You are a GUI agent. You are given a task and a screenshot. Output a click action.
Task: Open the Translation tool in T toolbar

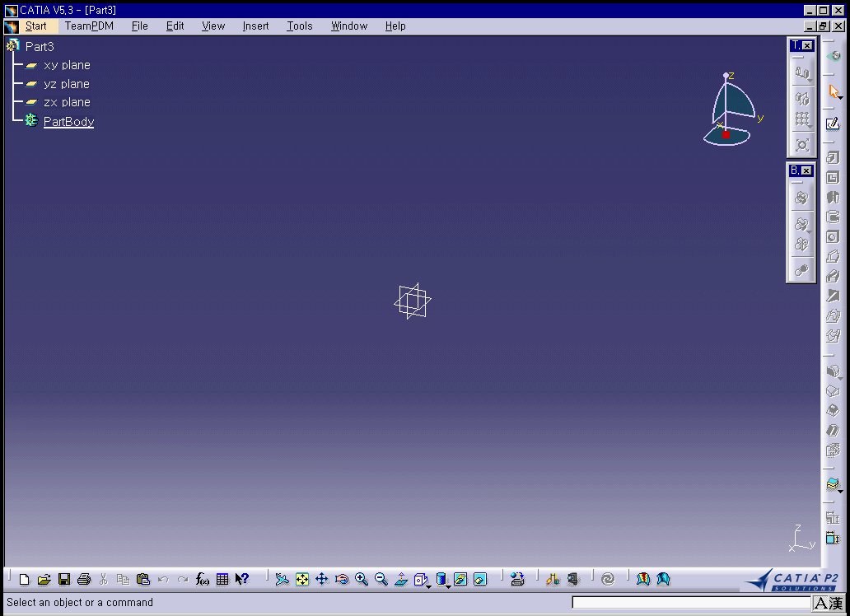click(x=802, y=72)
